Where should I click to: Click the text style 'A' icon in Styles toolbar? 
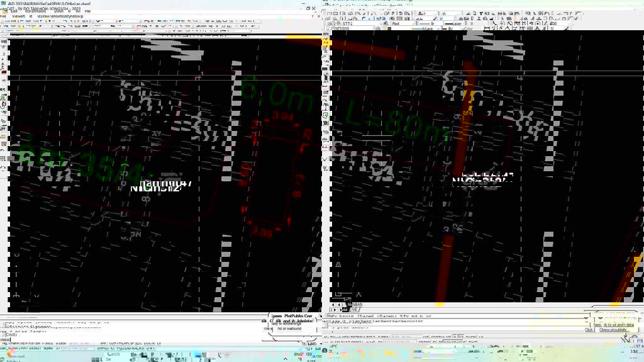[x=422, y=13]
